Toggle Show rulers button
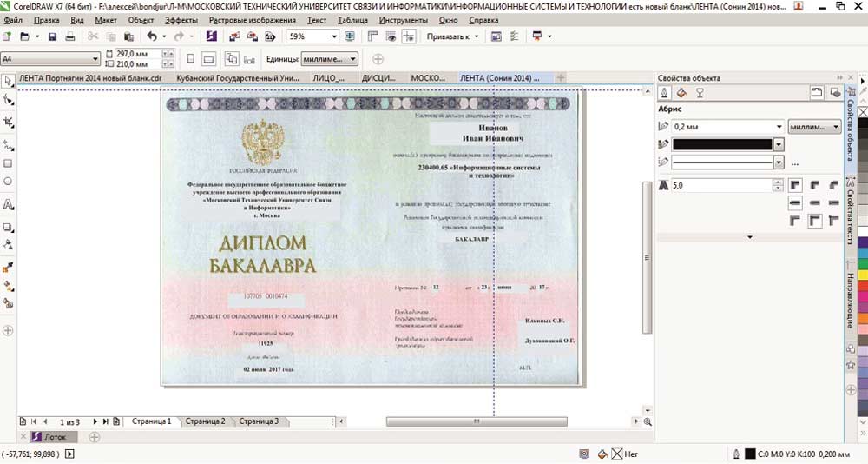868x464 pixels. coord(372,36)
